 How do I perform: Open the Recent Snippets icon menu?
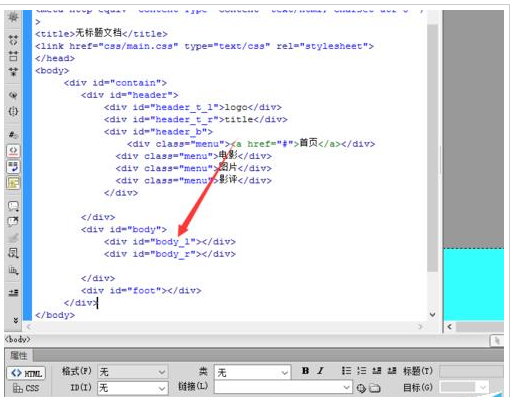[x=13, y=253]
